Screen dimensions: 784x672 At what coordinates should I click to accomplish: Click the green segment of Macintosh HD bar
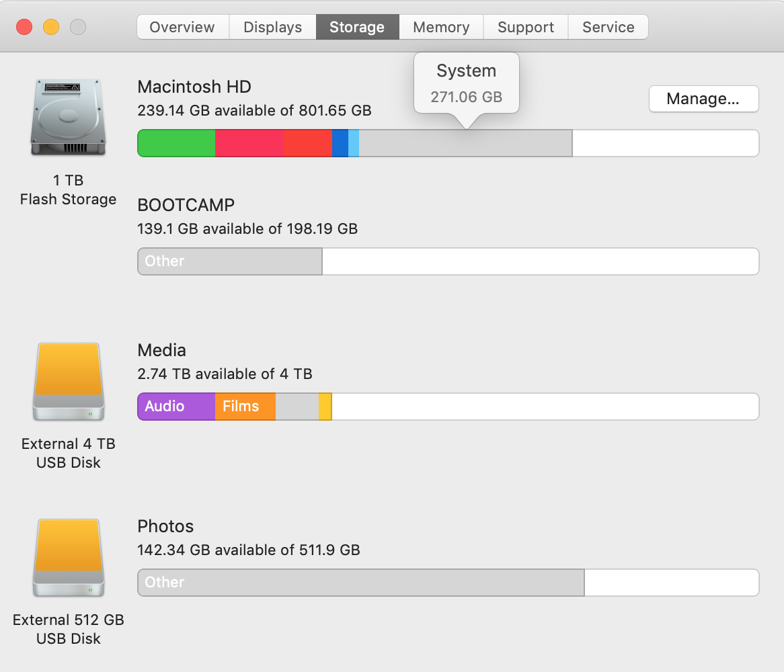[x=176, y=143]
